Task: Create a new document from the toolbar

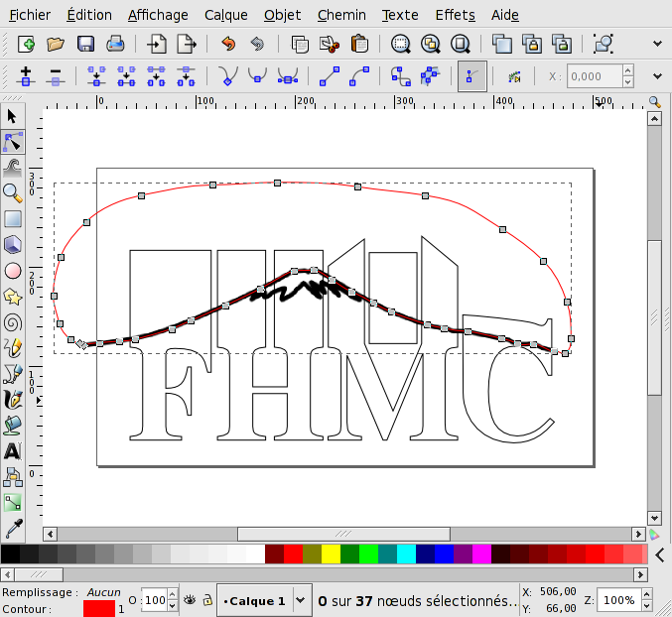Action: point(26,44)
